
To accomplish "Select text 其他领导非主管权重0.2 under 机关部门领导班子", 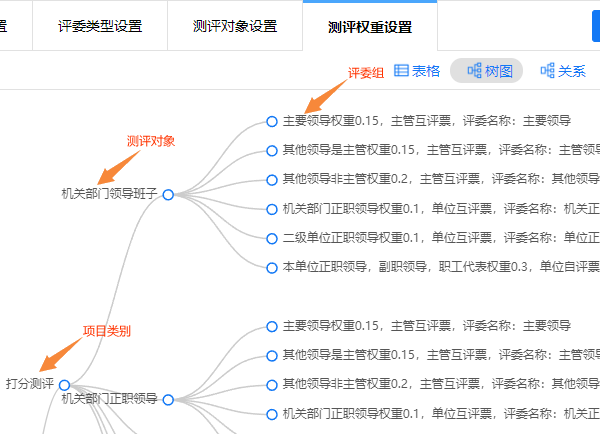I will (x=346, y=179).
